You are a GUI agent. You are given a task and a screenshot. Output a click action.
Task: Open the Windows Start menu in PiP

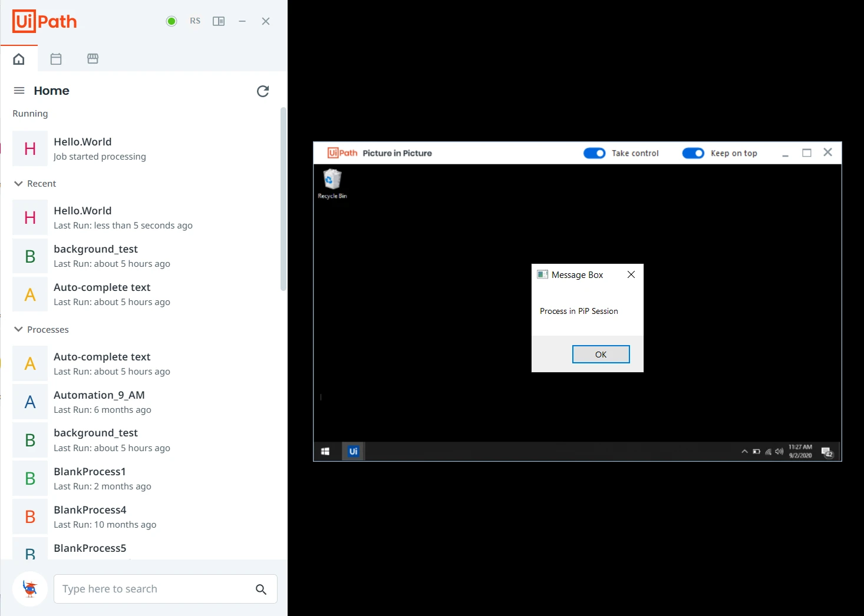(x=325, y=452)
